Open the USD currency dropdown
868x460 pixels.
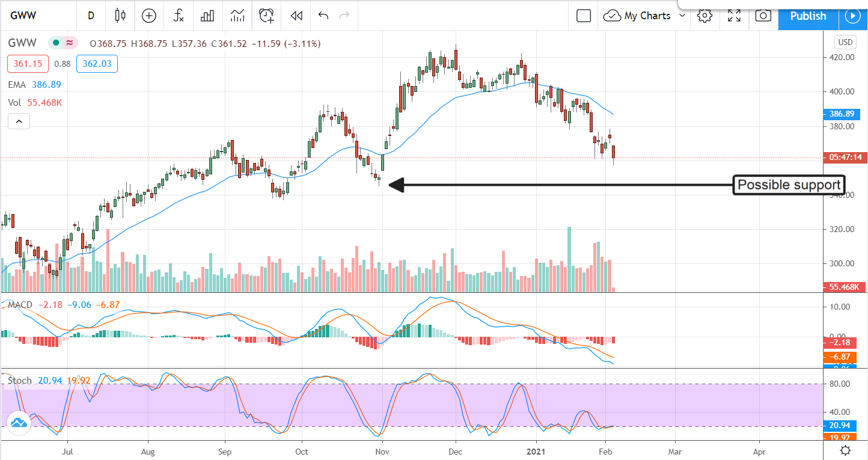coord(845,43)
